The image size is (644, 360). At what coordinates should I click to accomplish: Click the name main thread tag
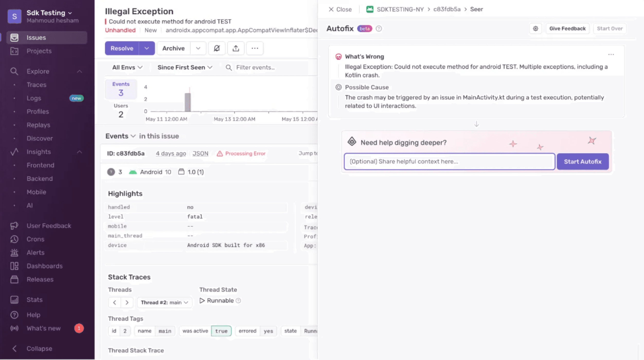155,331
